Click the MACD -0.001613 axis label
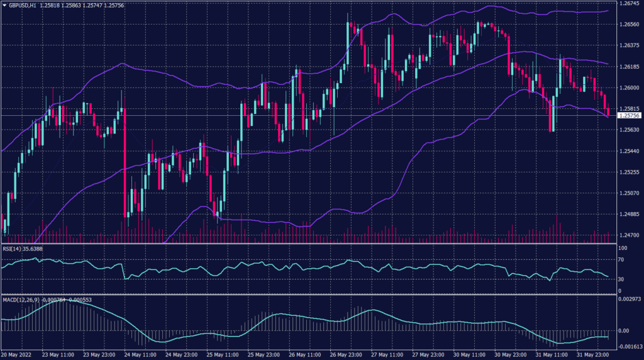Image resolution: width=644 pixels, height=360 pixels. coord(630,347)
